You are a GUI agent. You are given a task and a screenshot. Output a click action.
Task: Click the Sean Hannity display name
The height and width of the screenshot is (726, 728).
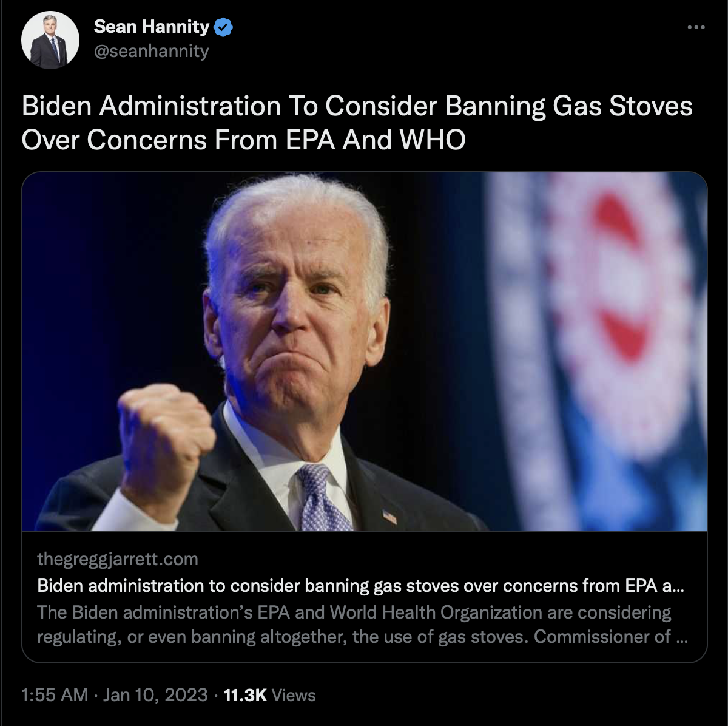click(x=152, y=27)
